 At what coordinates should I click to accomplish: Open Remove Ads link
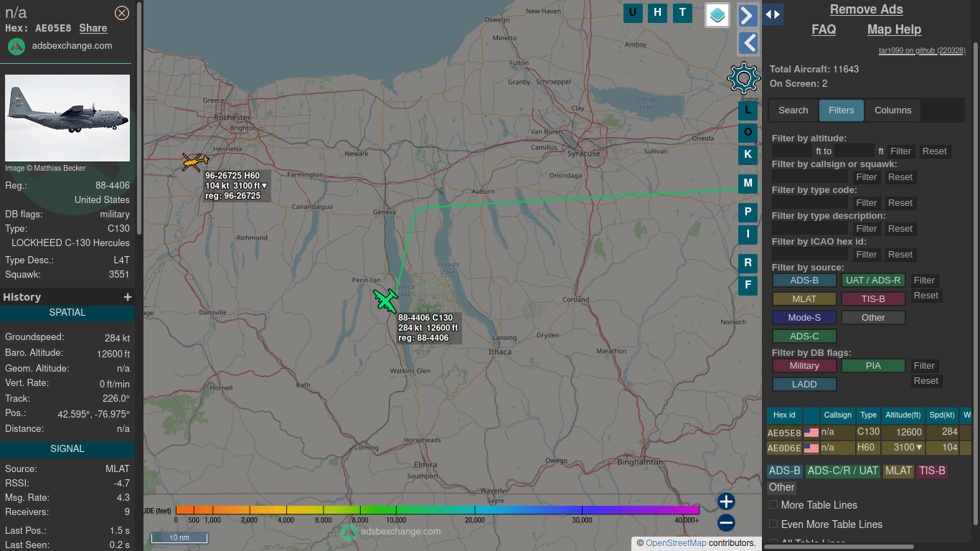(867, 9)
